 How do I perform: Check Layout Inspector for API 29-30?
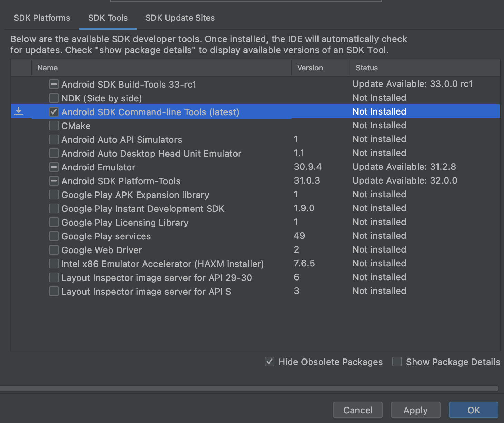pos(53,277)
